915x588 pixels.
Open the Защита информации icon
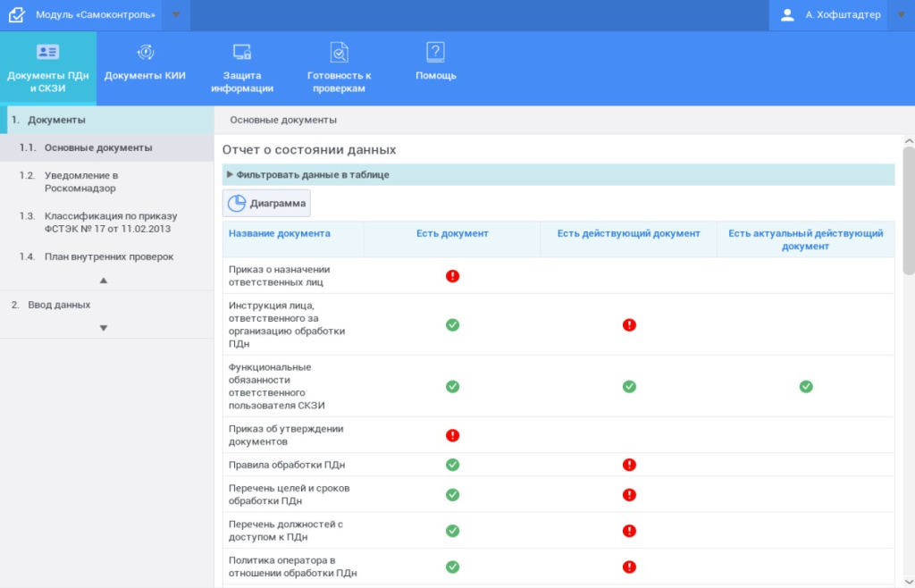[241, 52]
